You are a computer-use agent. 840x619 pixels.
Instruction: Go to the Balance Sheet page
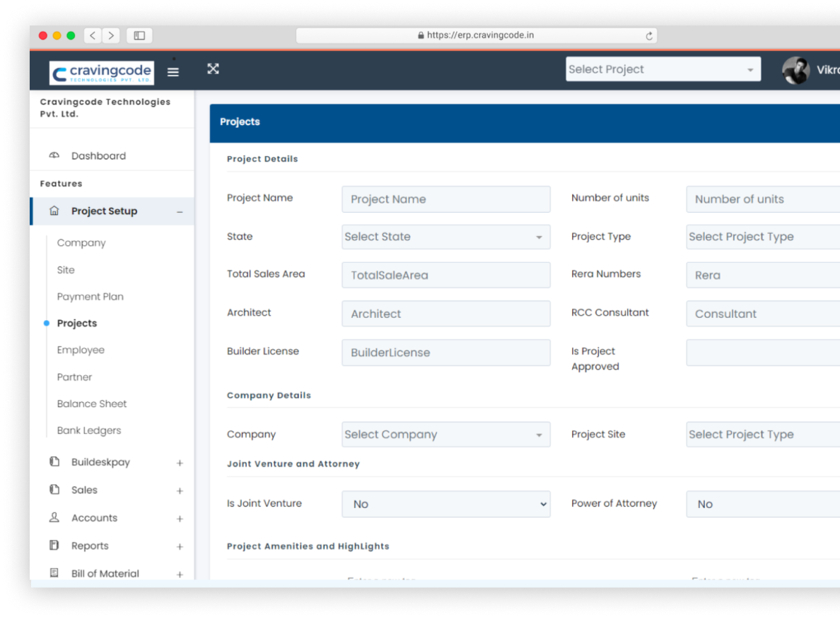pos(92,403)
